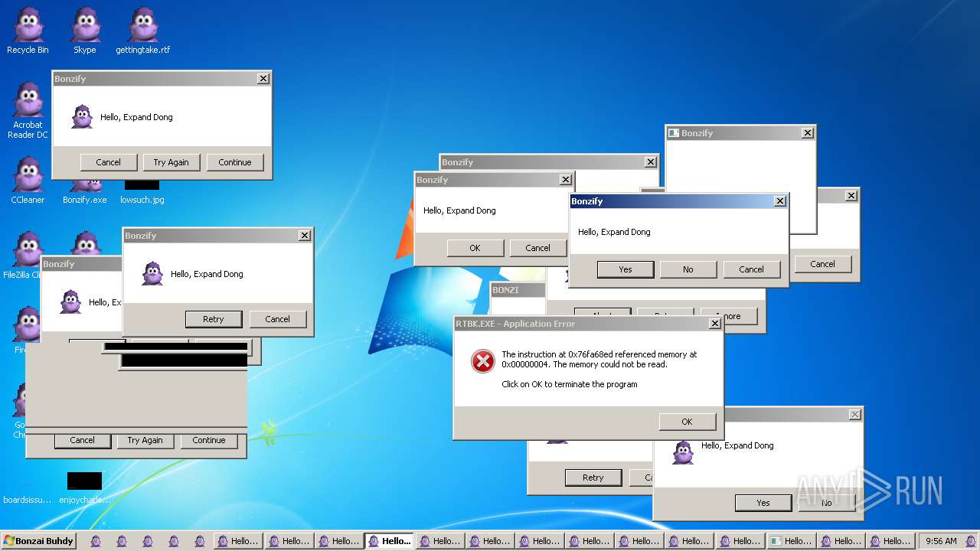Click Retry button below the RTBK.EXE error
Screen dimensions: 980x551
593,478
